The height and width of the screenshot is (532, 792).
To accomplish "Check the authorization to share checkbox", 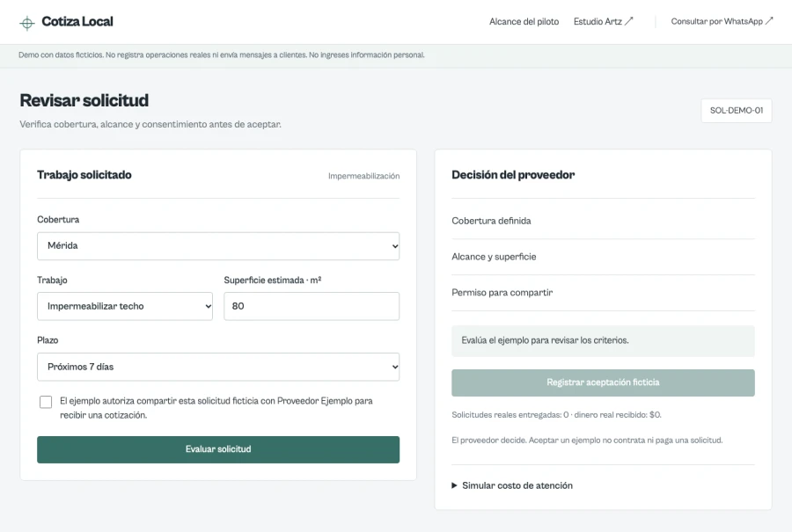I will point(46,402).
